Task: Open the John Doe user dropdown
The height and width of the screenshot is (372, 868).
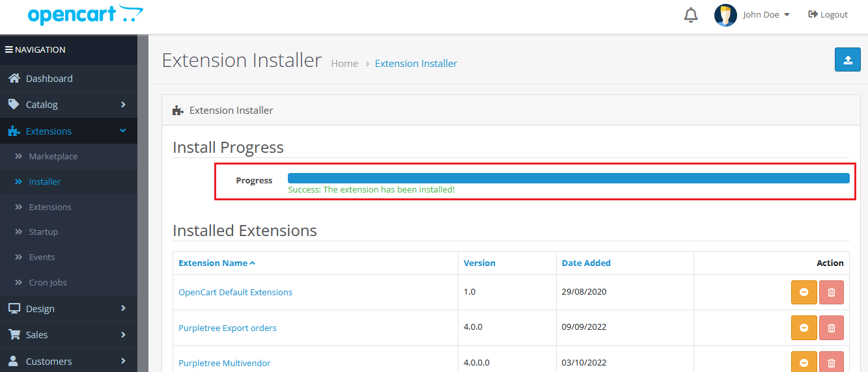Action: tap(766, 15)
